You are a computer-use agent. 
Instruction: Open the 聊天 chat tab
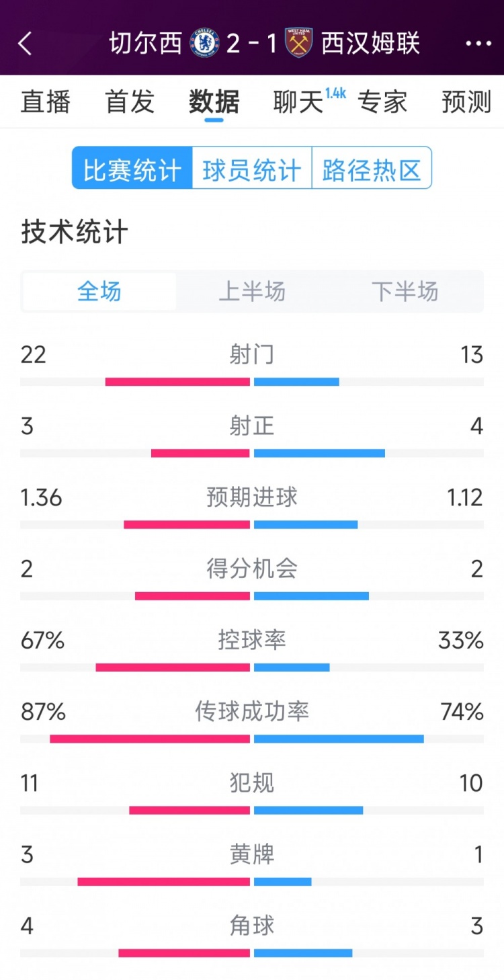[299, 101]
